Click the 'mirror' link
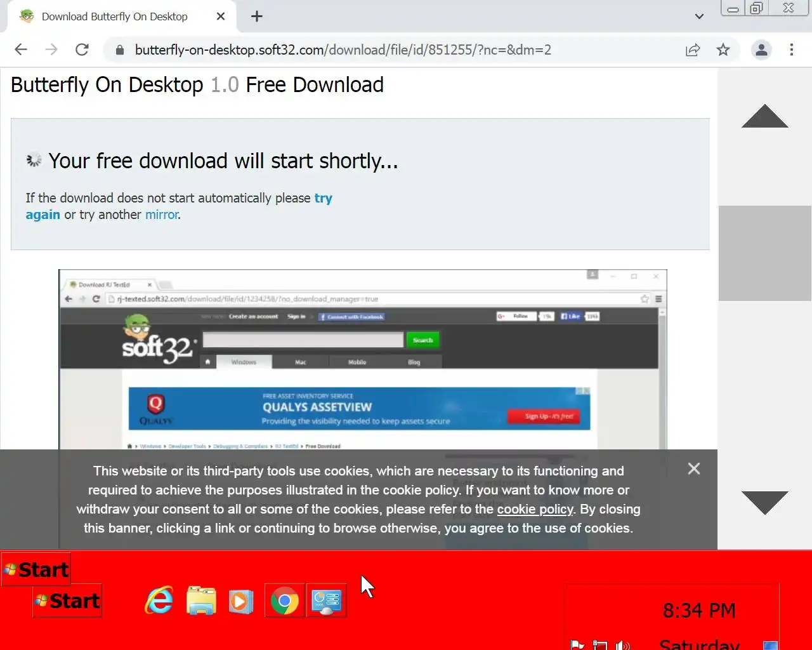The height and width of the screenshot is (650, 812). [162, 215]
